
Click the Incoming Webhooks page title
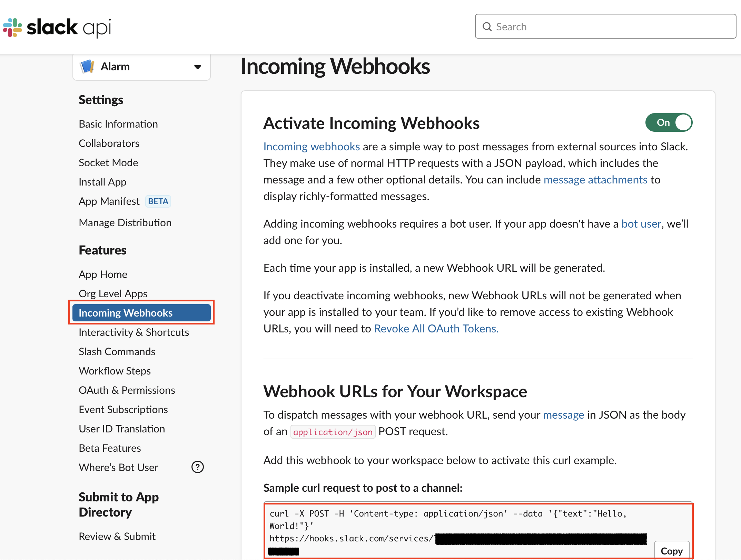tap(335, 66)
